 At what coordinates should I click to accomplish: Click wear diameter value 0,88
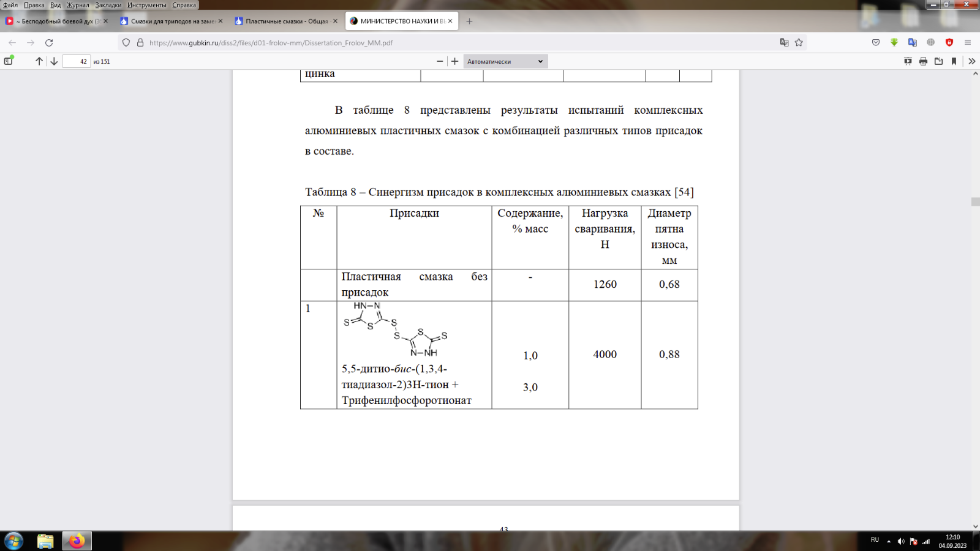pos(669,354)
